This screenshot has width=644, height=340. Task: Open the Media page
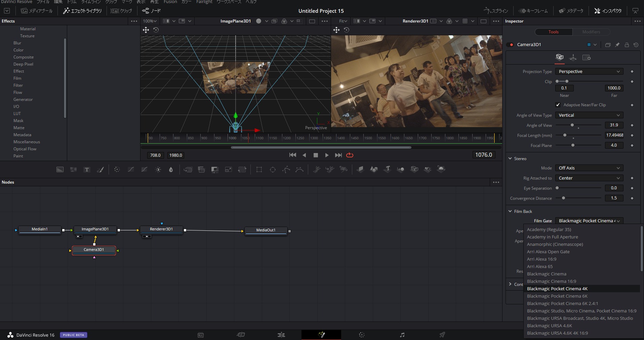coord(200,335)
